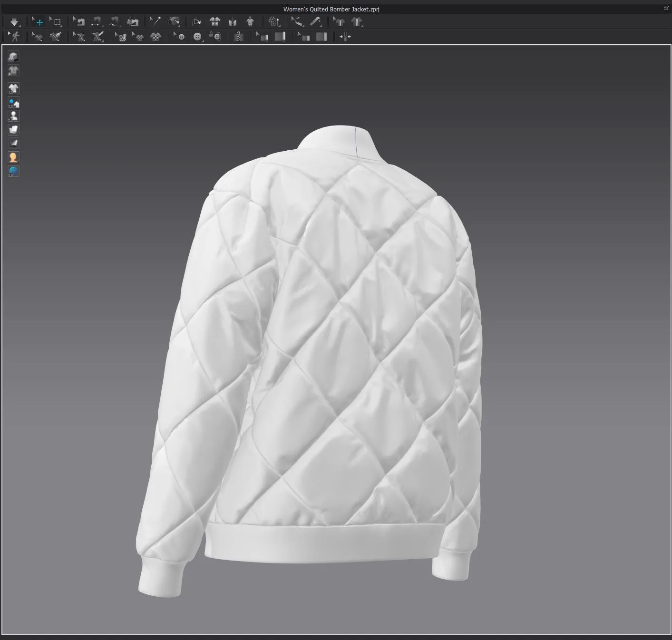Choose the Garment Measure shirt icon

(357, 22)
